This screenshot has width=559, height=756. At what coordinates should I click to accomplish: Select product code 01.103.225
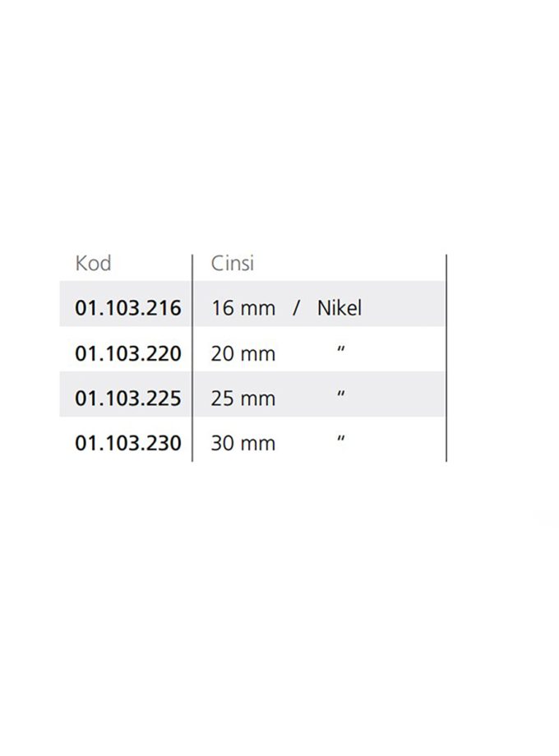127,399
